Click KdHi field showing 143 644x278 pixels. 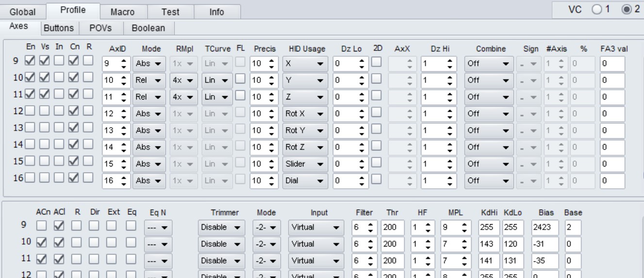[x=488, y=244]
